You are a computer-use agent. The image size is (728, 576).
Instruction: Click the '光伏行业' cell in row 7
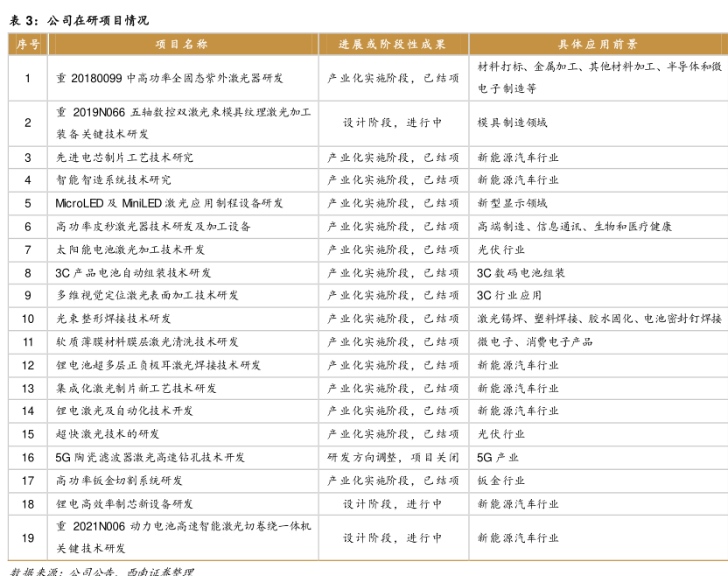point(501,249)
